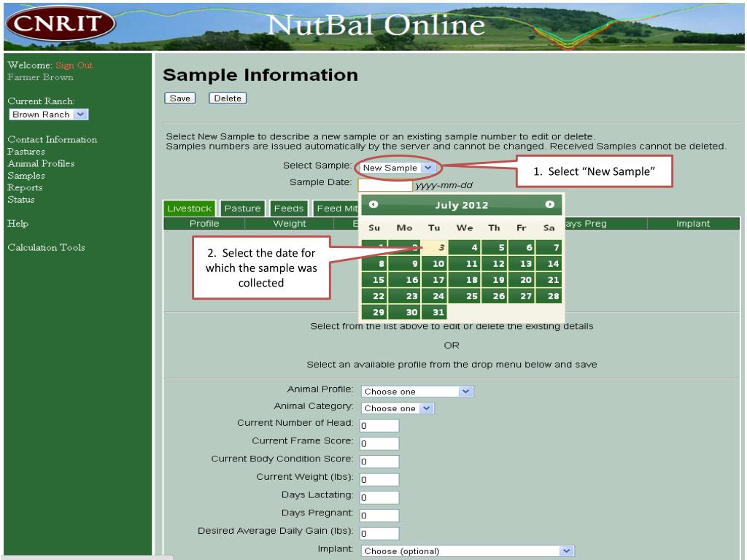Image resolution: width=747 pixels, height=560 pixels.
Task: Click Current Weight (lbs) field
Action: tap(379, 480)
